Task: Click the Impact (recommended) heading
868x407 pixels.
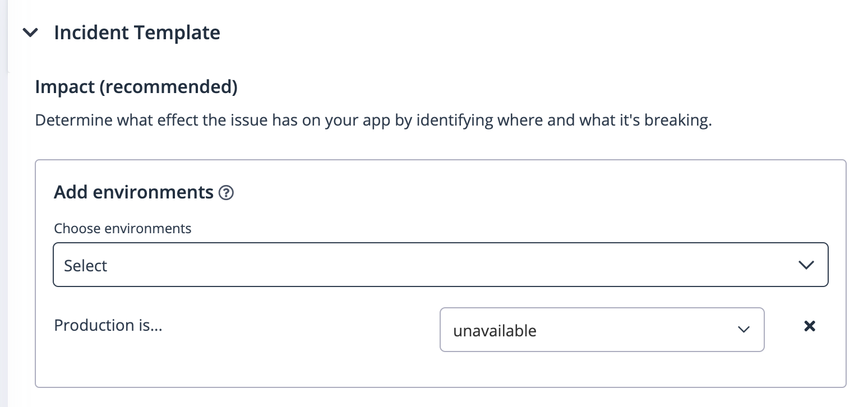Action: click(136, 87)
